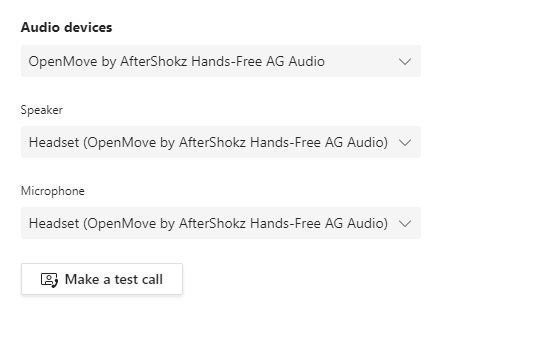Click the chevron arrow in Audio devices box
This screenshot has height=362, width=559.
[405, 62]
